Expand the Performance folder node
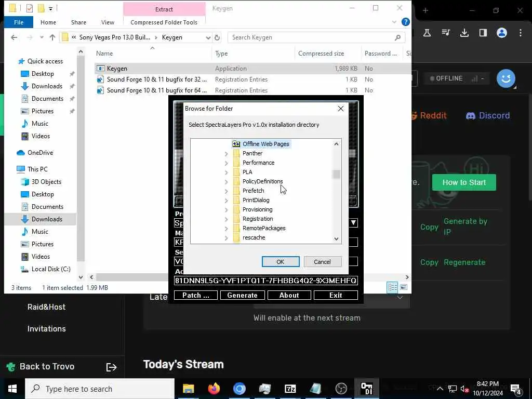 click(227, 163)
